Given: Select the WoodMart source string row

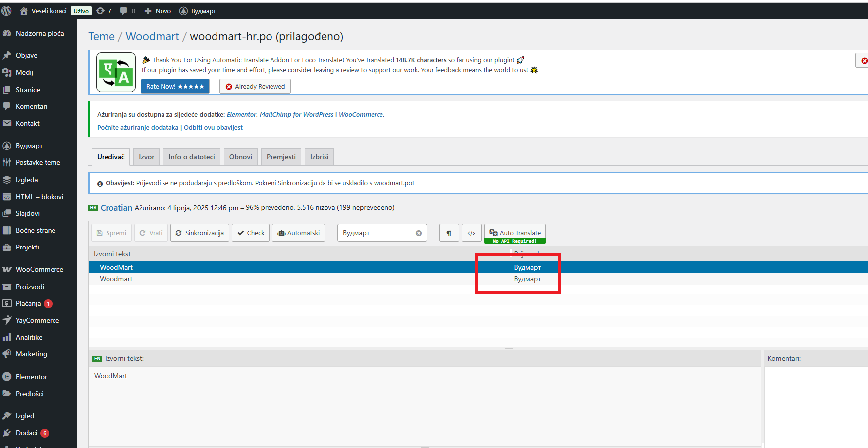Looking at the screenshot, I should pos(478,267).
